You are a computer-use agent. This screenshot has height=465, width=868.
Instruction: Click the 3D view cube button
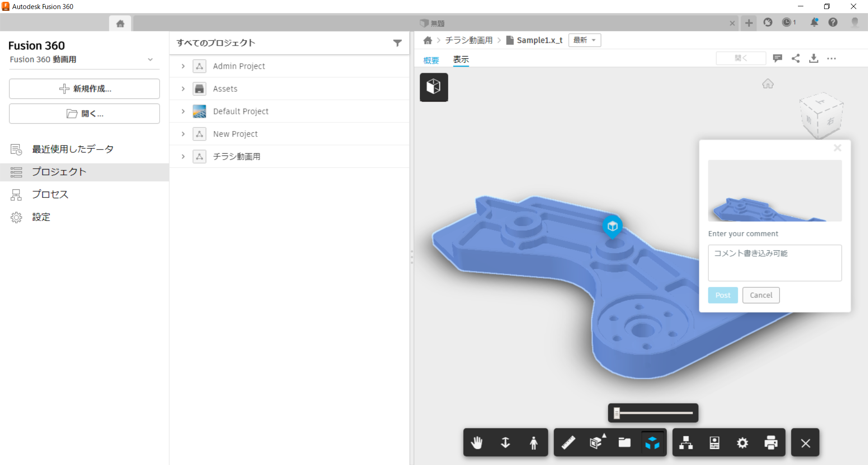click(x=434, y=87)
